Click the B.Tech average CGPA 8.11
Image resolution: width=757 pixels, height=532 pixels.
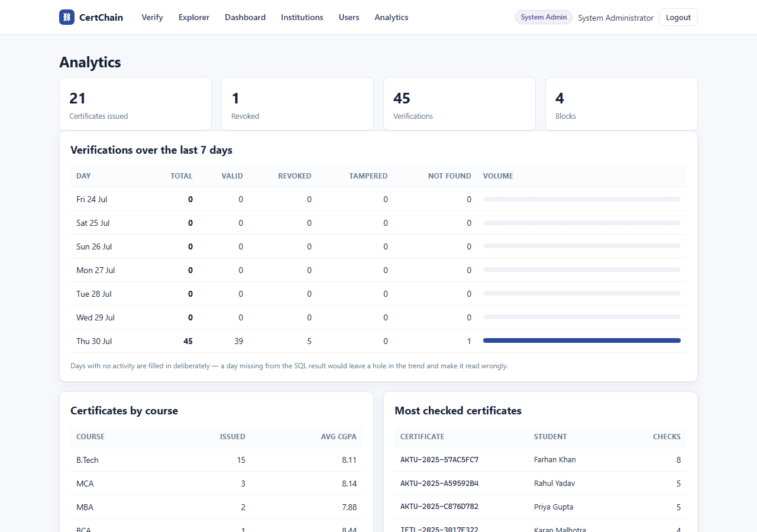349,460
